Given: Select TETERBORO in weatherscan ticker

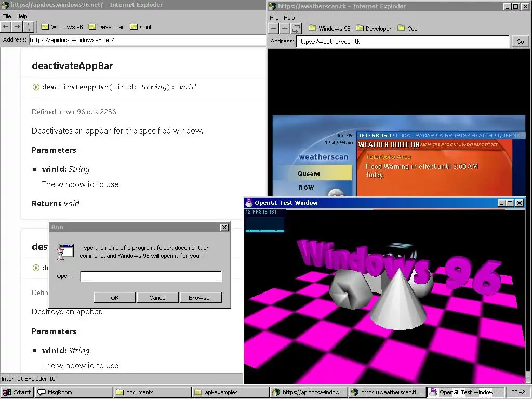Looking at the screenshot, I should tap(375, 136).
